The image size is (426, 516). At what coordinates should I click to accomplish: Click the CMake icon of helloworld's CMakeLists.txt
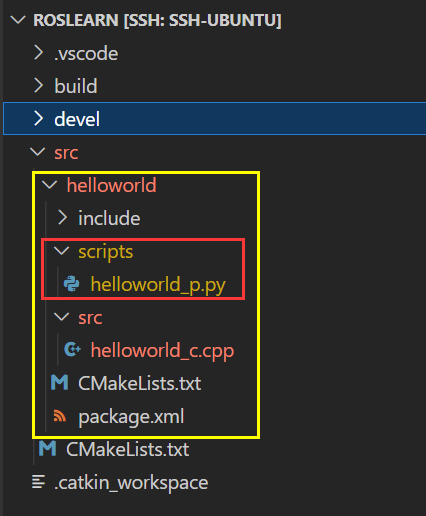[x=60, y=383]
